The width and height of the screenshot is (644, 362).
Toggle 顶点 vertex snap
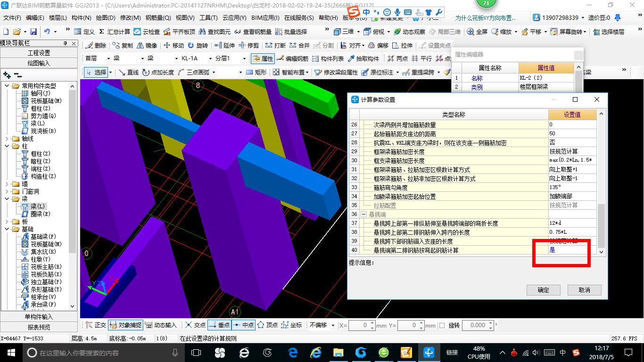click(267, 325)
